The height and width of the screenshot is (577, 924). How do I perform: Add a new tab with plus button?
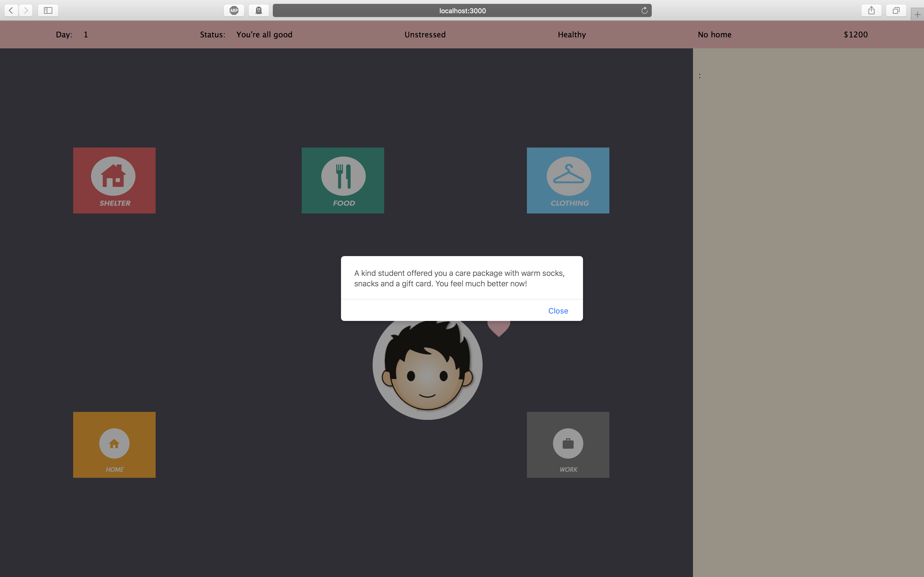point(917,15)
